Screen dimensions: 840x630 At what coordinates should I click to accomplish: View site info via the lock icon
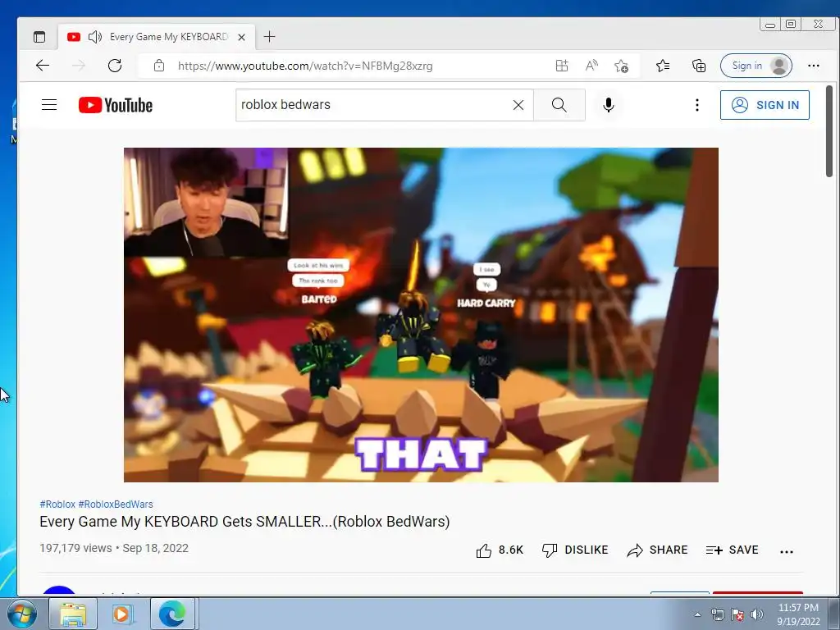click(159, 66)
